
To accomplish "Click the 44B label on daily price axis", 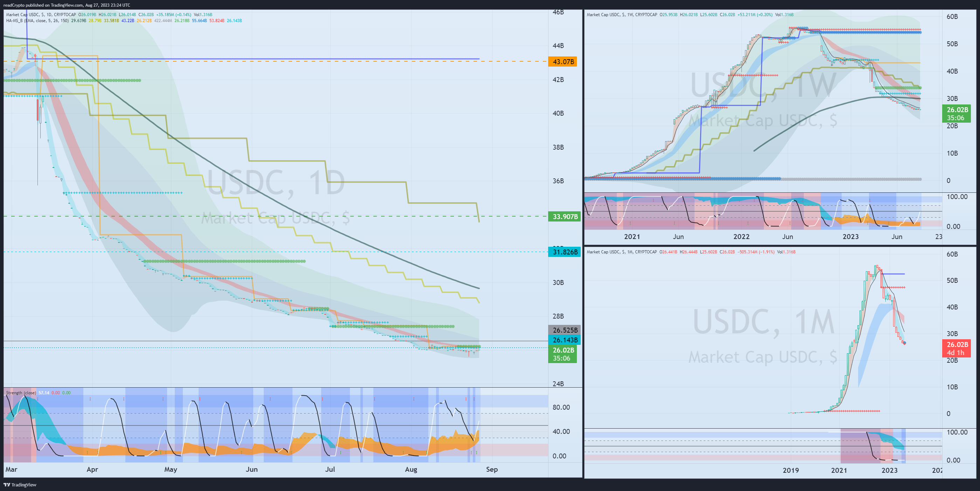I will pyautogui.click(x=558, y=46).
